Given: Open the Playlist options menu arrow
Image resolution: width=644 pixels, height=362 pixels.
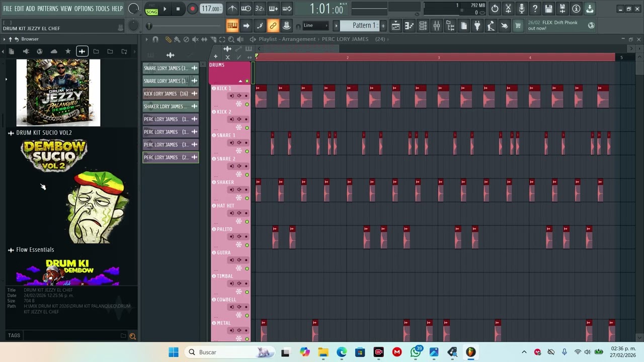Looking at the screenshot, I should (x=146, y=39).
